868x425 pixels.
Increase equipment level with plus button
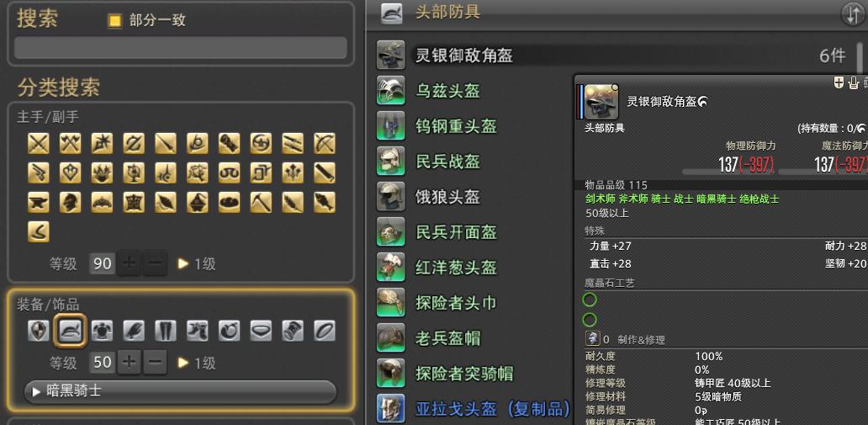pos(129,363)
